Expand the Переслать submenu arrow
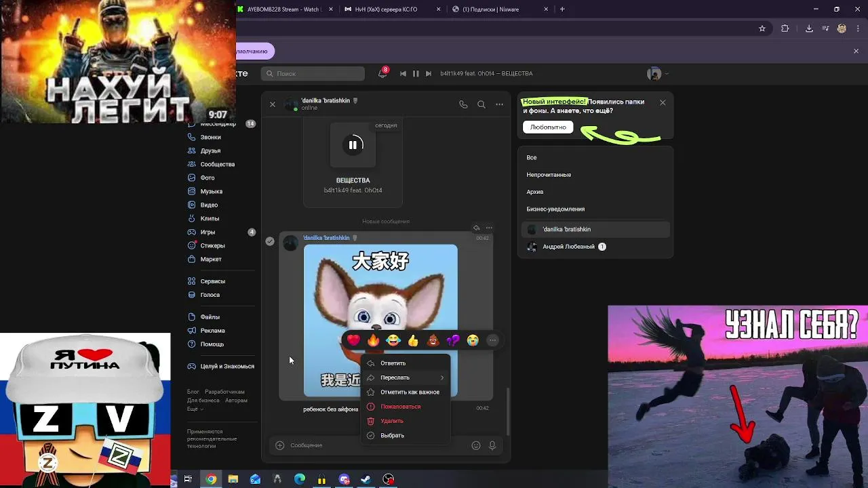The image size is (868, 488). pyautogui.click(x=442, y=378)
